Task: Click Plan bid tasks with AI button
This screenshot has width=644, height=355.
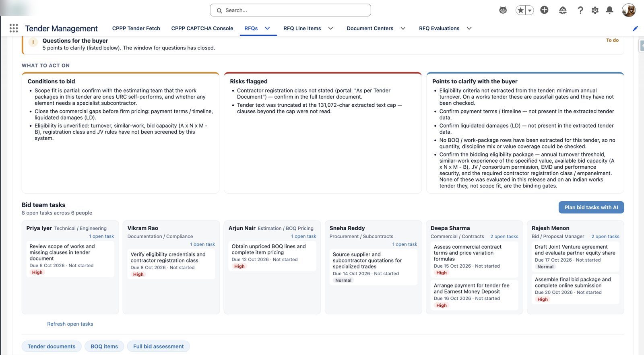Action: point(591,207)
